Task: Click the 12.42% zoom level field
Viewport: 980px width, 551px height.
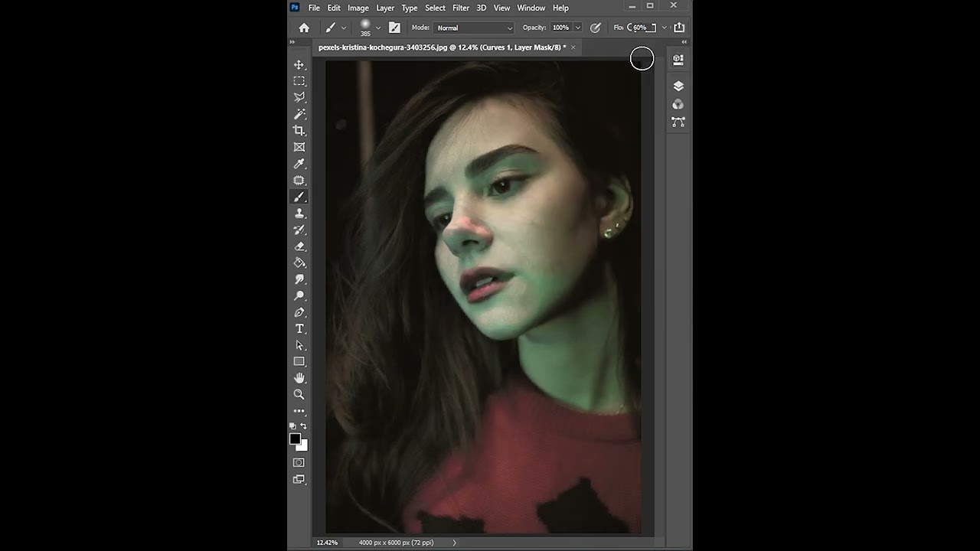Action: click(x=327, y=543)
